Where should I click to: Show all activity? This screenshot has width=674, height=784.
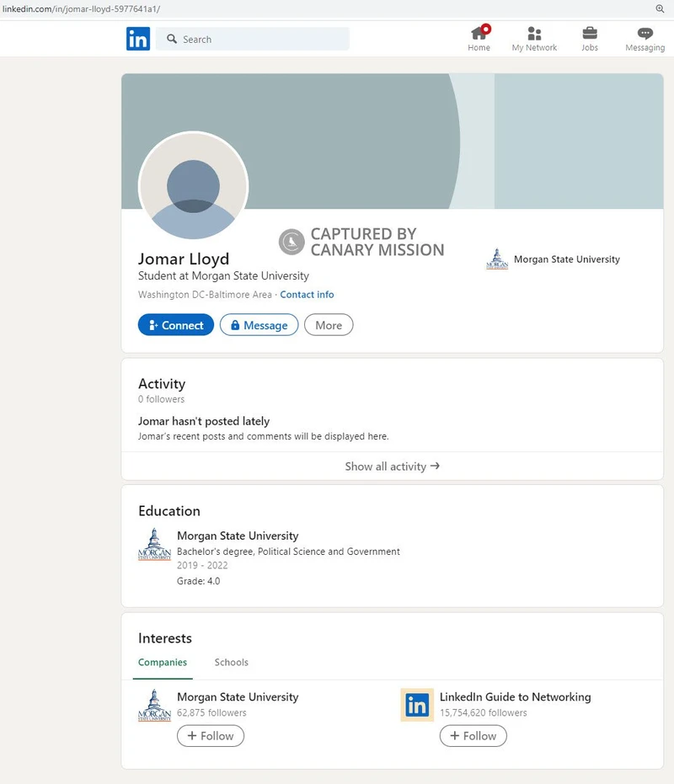pyautogui.click(x=393, y=467)
